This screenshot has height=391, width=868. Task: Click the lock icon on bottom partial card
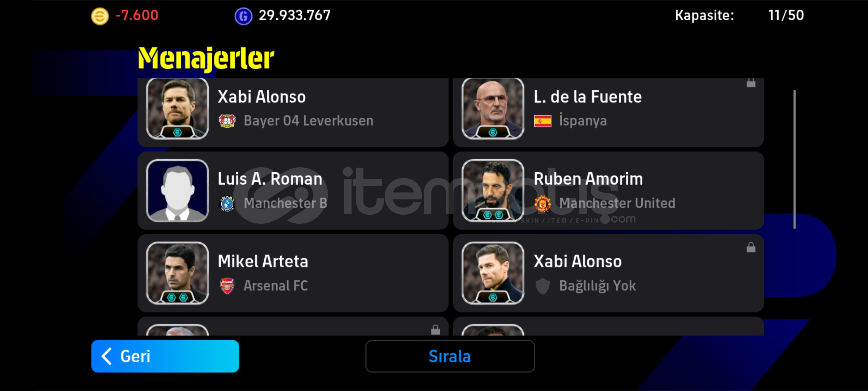coord(435,330)
